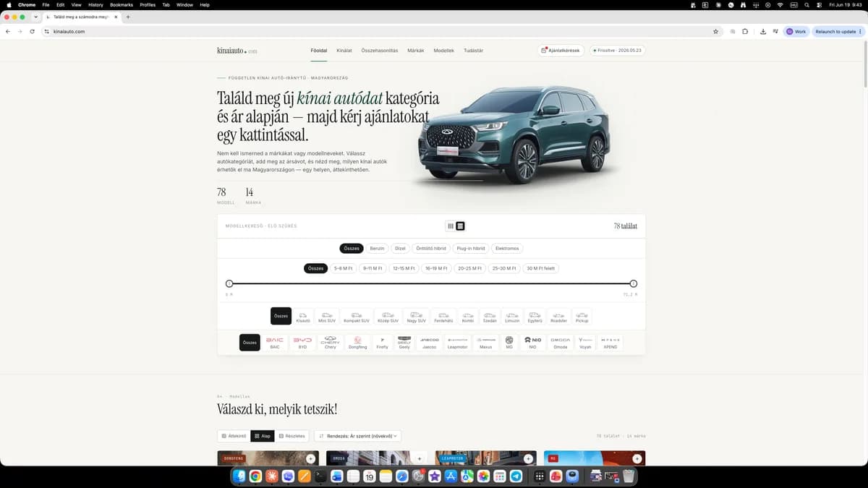This screenshot has height=488, width=868.
Task: Open the Modellek navigation tab
Action: point(444,51)
